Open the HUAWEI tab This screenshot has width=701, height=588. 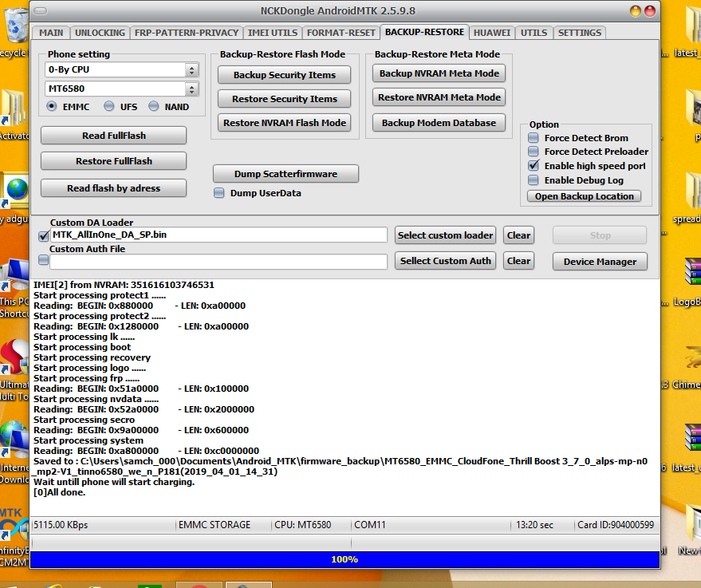(x=492, y=33)
